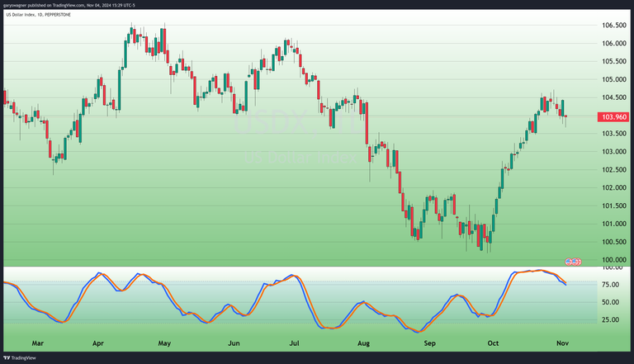Screen dimensions: 634x364
Task: Click the Jul label on time axis
Action: click(295, 342)
